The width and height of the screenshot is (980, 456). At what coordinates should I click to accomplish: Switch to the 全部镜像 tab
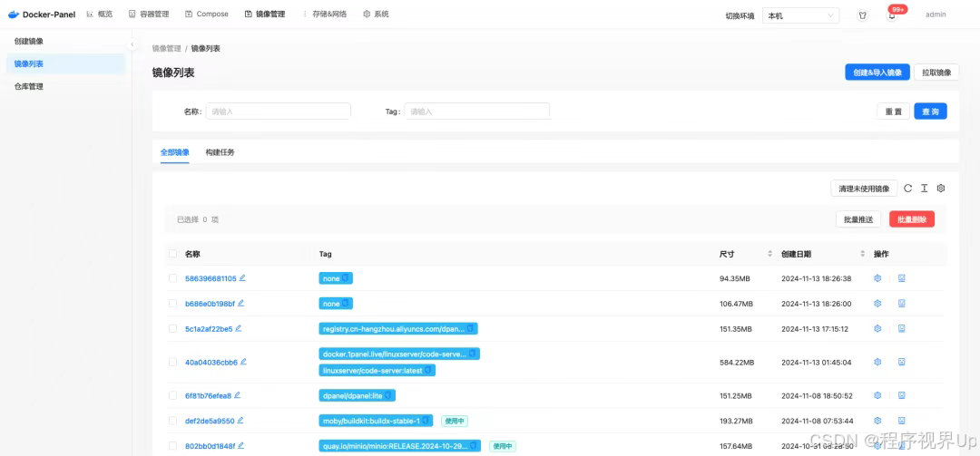coord(175,151)
